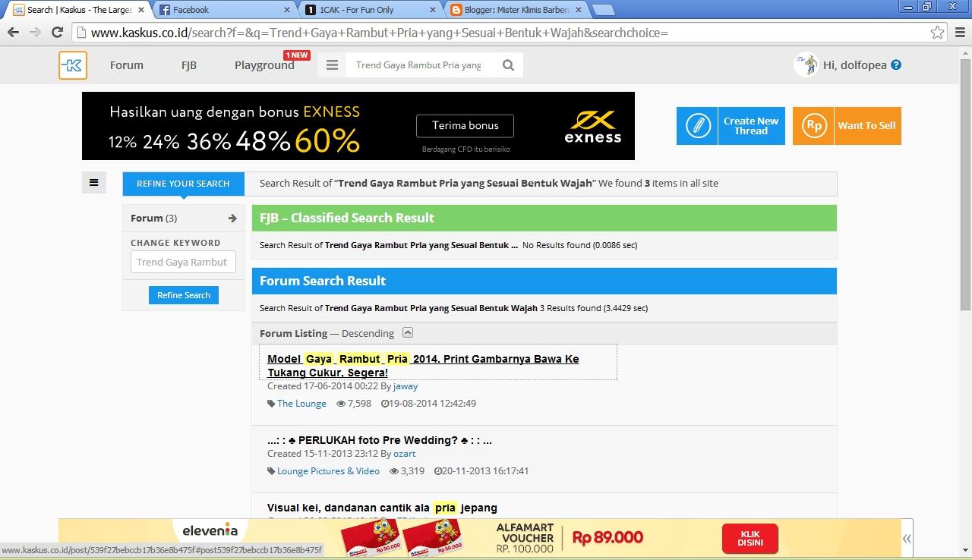The height and width of the screenshot is (560, 972).
Task: Open The Lounge forum link
Action: pyautogui.click(x=301, y=404)
